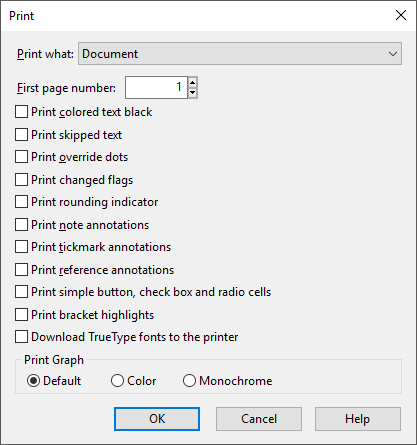Viewport: 417px width, 445px height.
Task: Click the First page number field
Action: click(156, 87)
